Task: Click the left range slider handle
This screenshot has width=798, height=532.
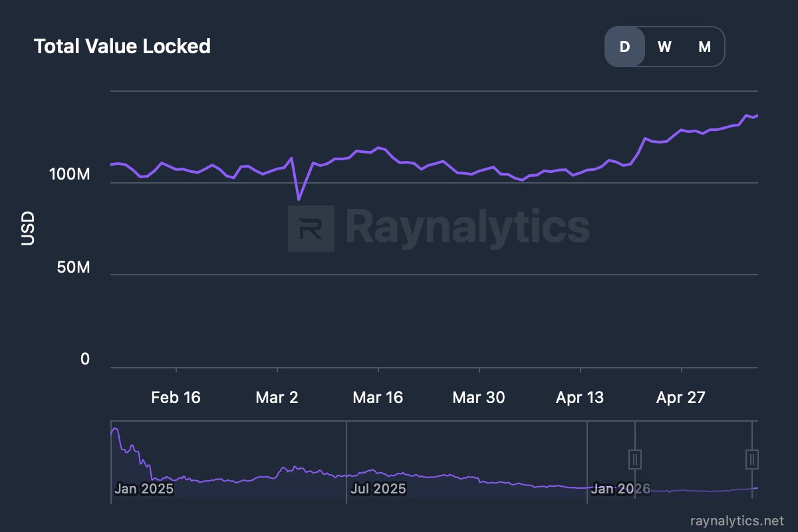Action: [635, 460]
